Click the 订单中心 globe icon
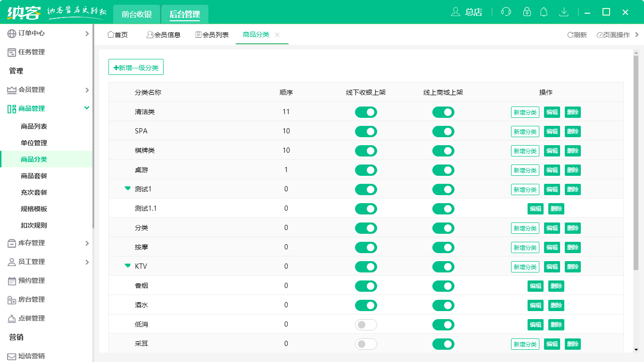Image resolution: width=644 pixels, height=362 pixels. [x=12, y=33]
